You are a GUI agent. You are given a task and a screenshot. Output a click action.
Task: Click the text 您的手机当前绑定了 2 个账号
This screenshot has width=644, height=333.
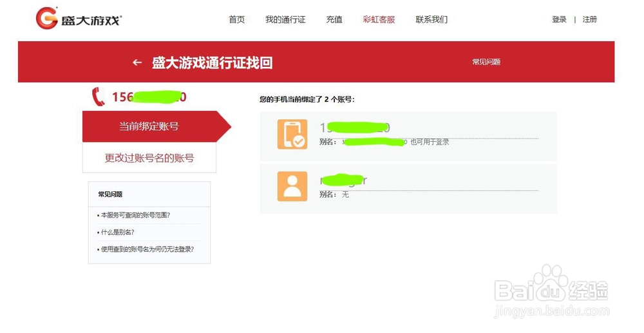click(307, 99)
